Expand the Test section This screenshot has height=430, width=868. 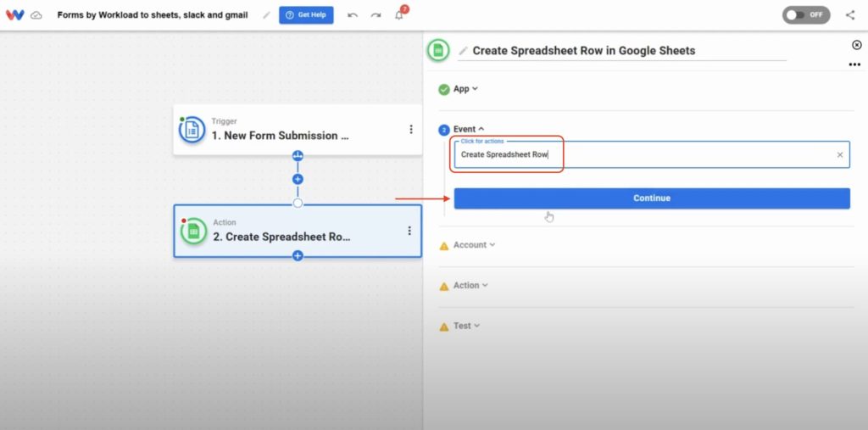pyautogui.click(x=466, y=326)
